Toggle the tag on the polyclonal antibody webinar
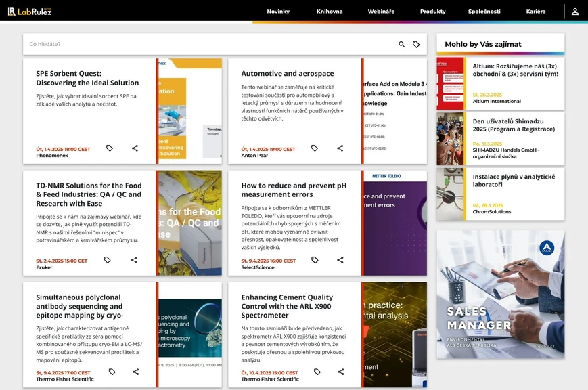 (x=111, y=371)
